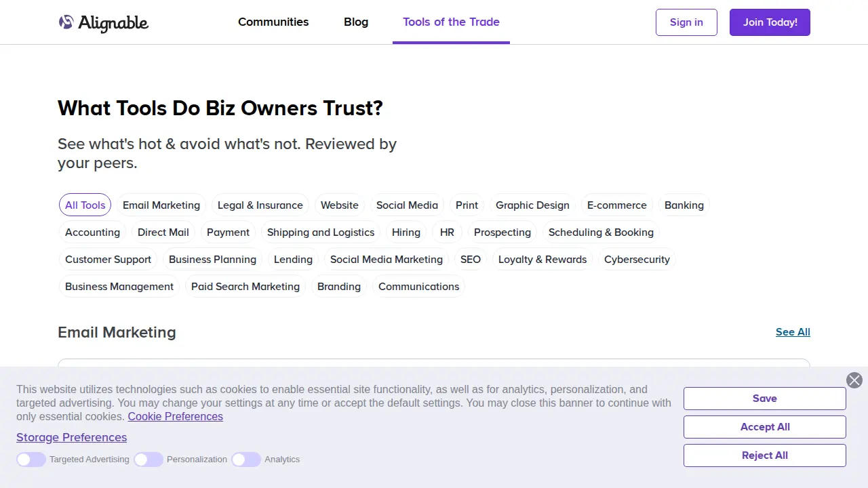Select Shipping and Logistics chip
The image size is (868, 488).
(x=321, y=232)
